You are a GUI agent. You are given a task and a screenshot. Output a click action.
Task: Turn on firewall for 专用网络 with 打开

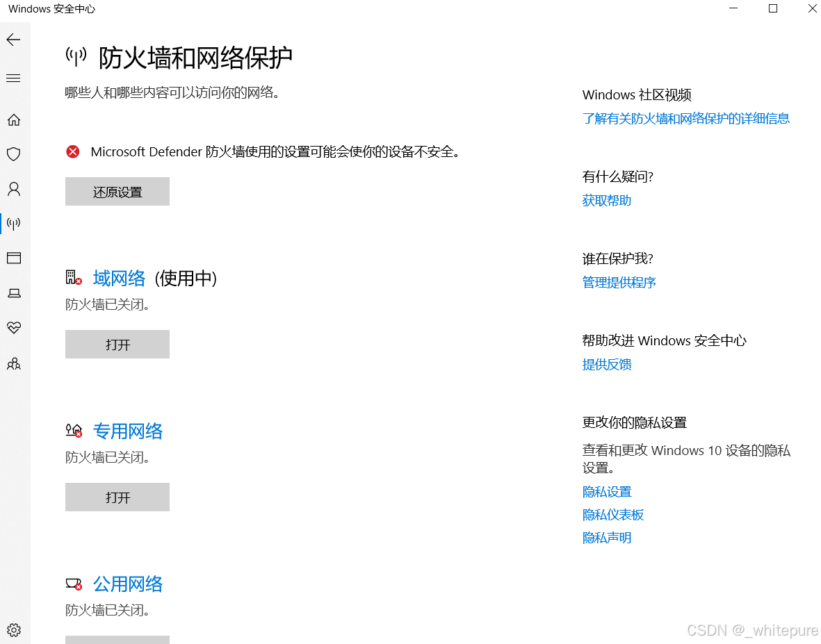[x=117, y=497]
